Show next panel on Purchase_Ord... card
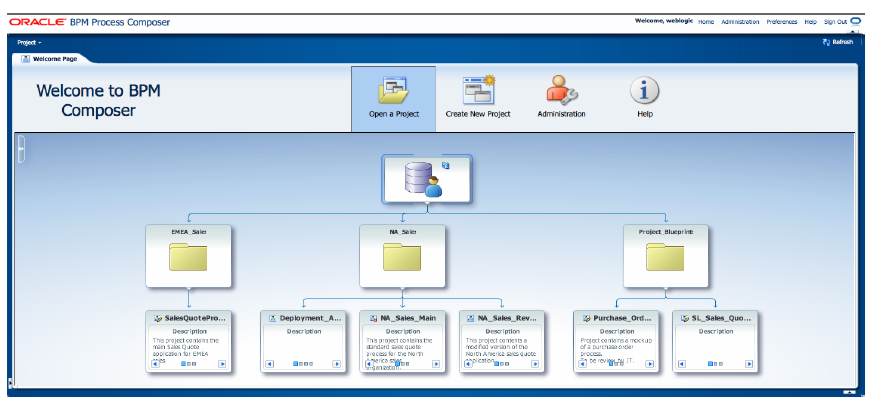 pyautogui.click(x=649, y=364)
